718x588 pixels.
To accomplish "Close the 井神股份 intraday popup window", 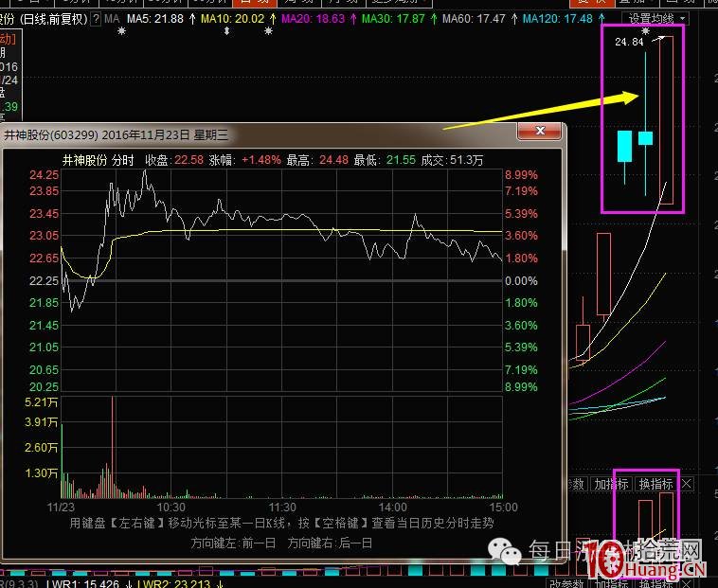I will pyautogui.click(x=539, y=131).
